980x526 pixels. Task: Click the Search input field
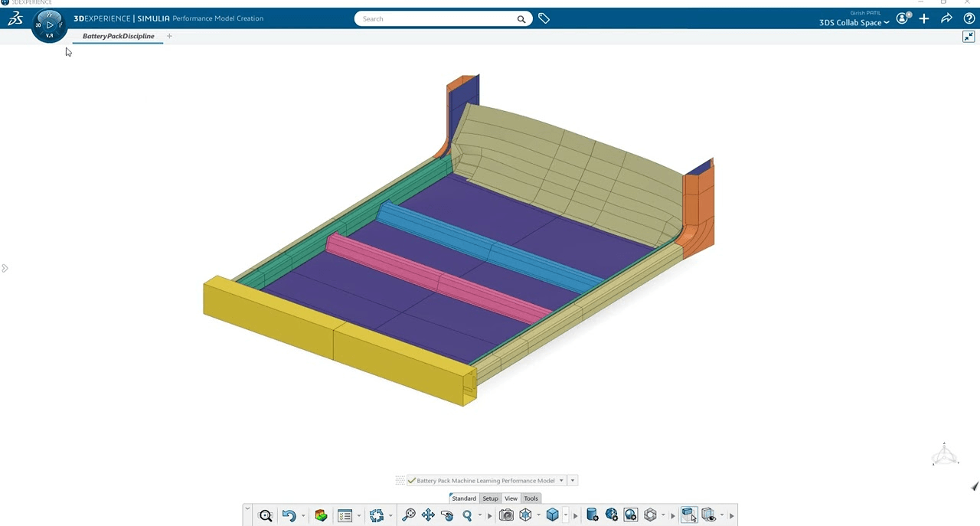tap(436, 18)
